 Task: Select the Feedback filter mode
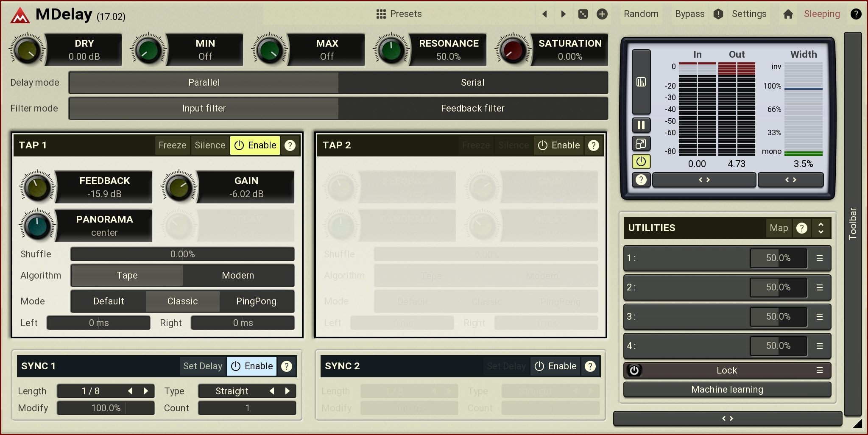tap(472, 109)
